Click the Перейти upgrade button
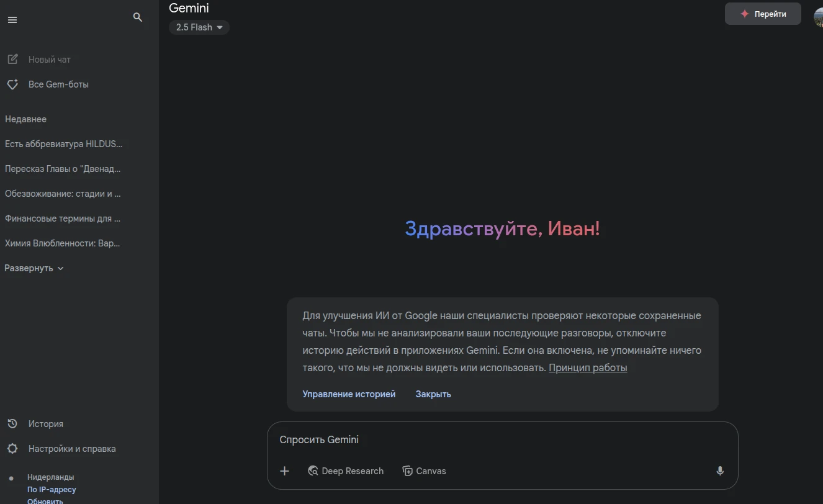Screen dimensions: 823x504 pyautogui.click(x=763, y=14)
